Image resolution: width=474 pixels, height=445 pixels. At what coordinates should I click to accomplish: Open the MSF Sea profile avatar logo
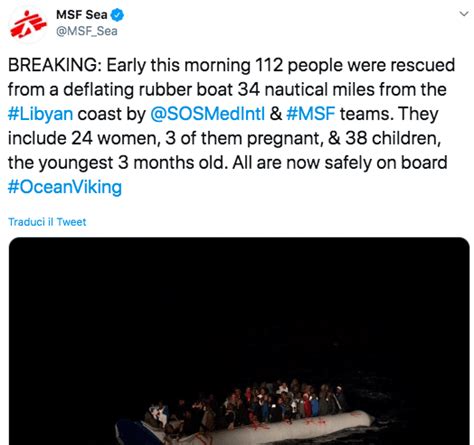point(28,24)
